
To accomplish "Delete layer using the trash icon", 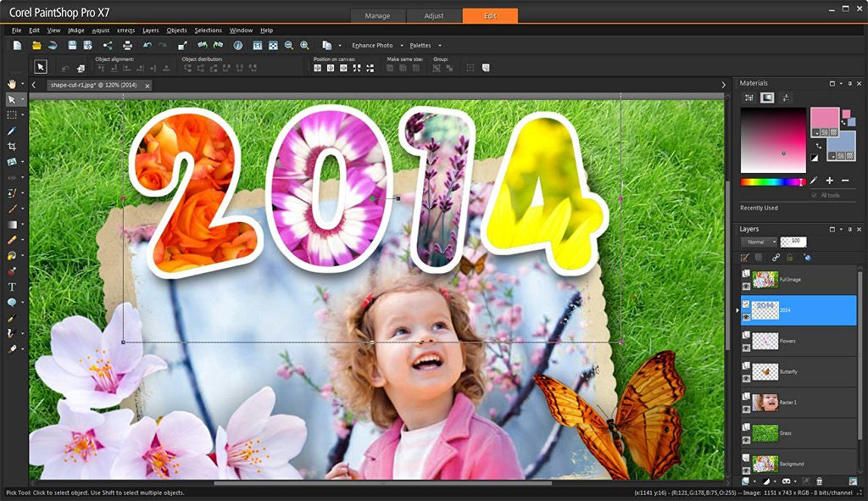I will click(819, 482).
